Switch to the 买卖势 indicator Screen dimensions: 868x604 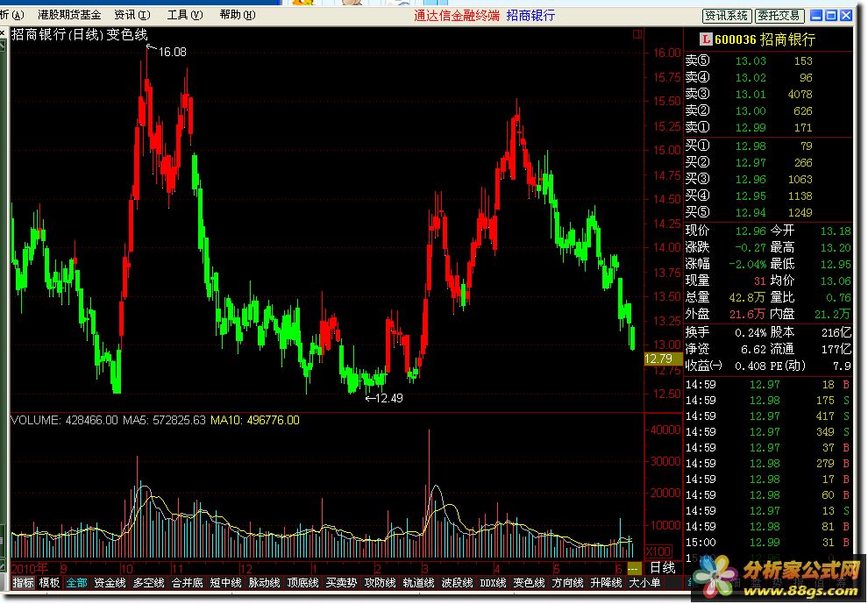(341, 583)
